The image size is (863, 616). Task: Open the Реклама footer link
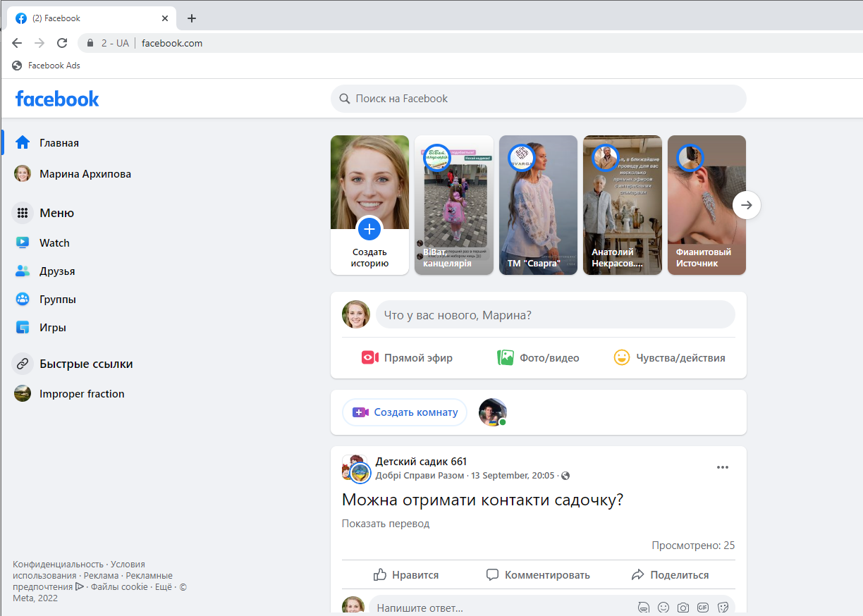pyautogui.click(x=101, y=575)
